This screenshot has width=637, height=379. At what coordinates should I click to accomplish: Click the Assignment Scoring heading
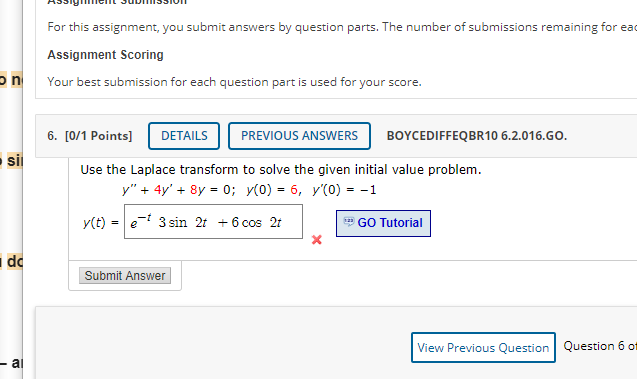coord(106,54)
